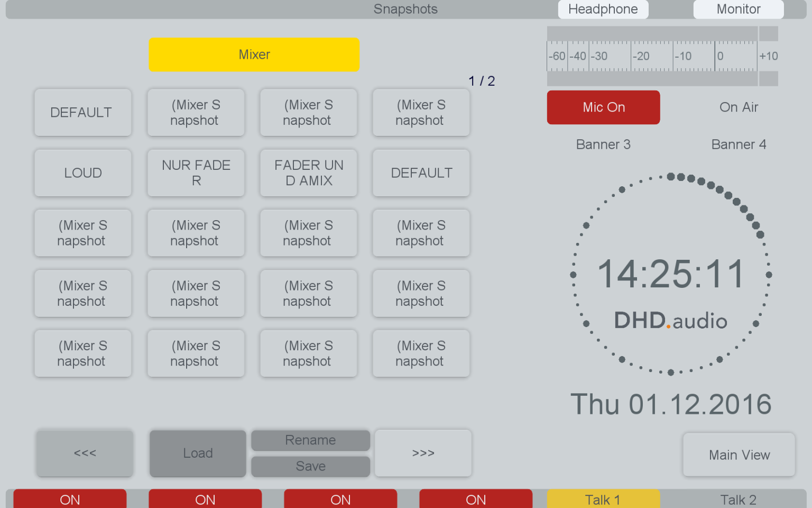This screenshot has width=812, height=508.
Task: Disable the fourth ON channel button
Action: [x=475, y=499]
